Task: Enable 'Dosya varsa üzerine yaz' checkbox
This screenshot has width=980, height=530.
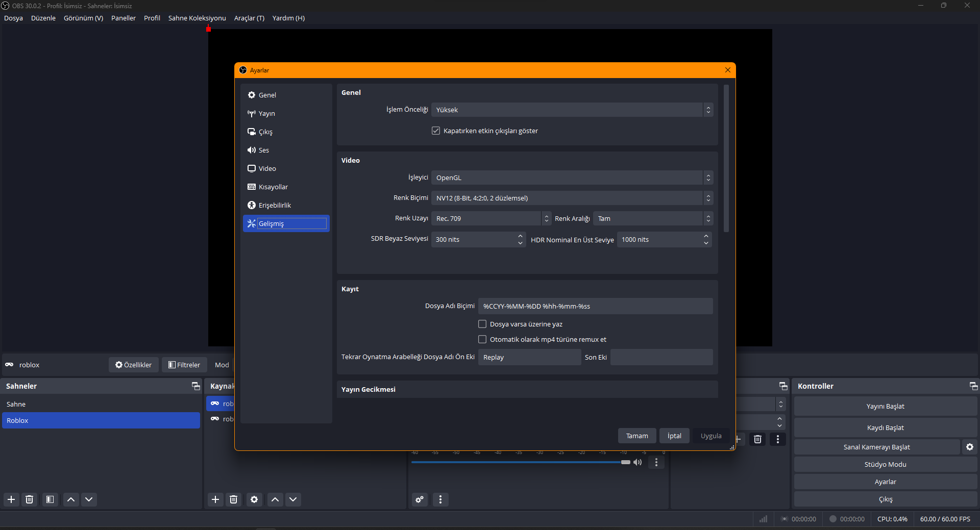Action: tap(482, 324)
